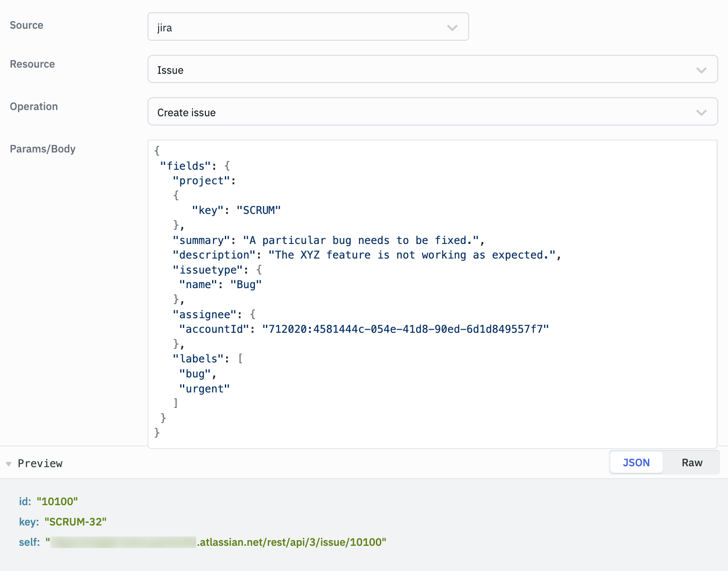Click the "issuetype" line in the editor
The image size is (728, 571).
pos(217,270)
